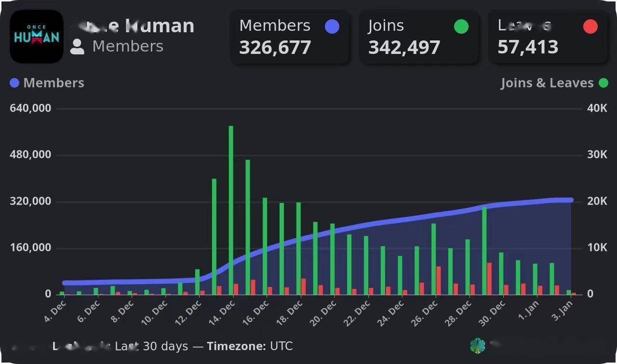
Task: Click the red leaves bar near 29. Dec
Action: (489, 278)
